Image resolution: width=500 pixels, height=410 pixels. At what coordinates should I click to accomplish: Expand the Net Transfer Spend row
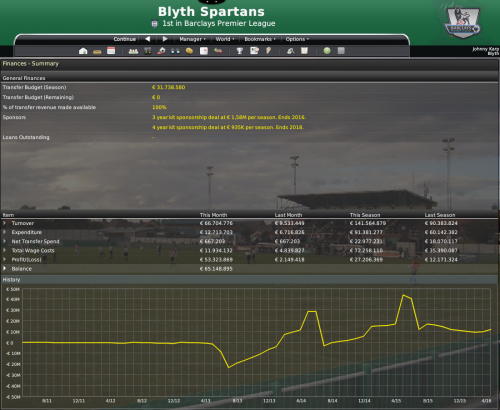click(5, 241)
